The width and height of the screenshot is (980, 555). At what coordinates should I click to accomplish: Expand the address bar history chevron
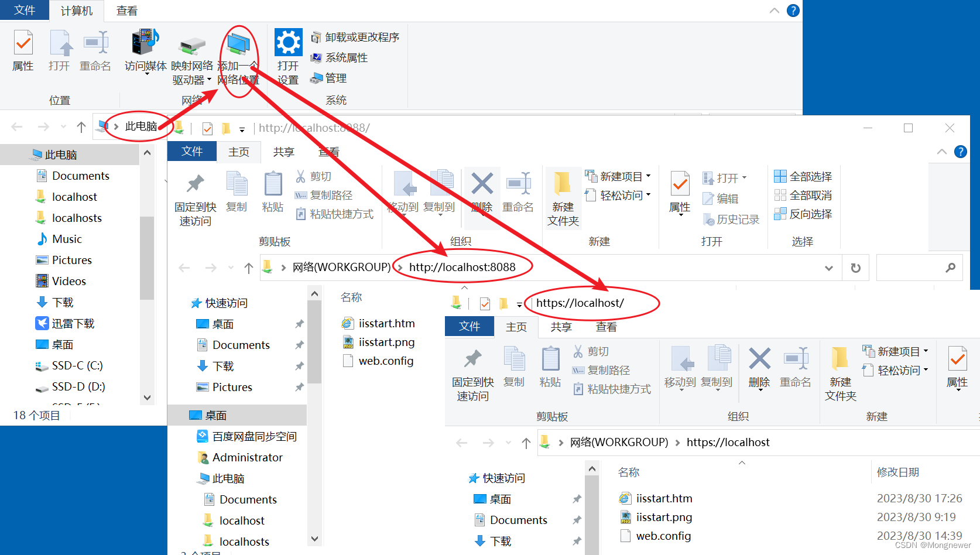click(x=829, y=267)
